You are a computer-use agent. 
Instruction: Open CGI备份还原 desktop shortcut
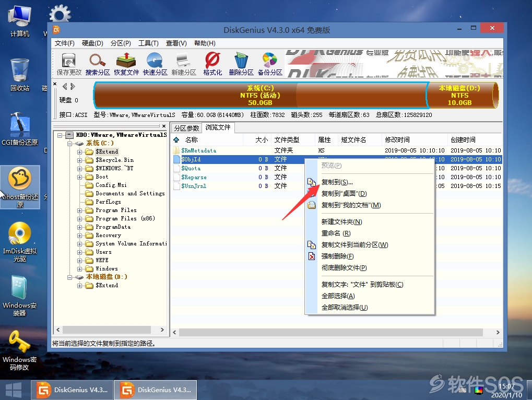(20, 130)
